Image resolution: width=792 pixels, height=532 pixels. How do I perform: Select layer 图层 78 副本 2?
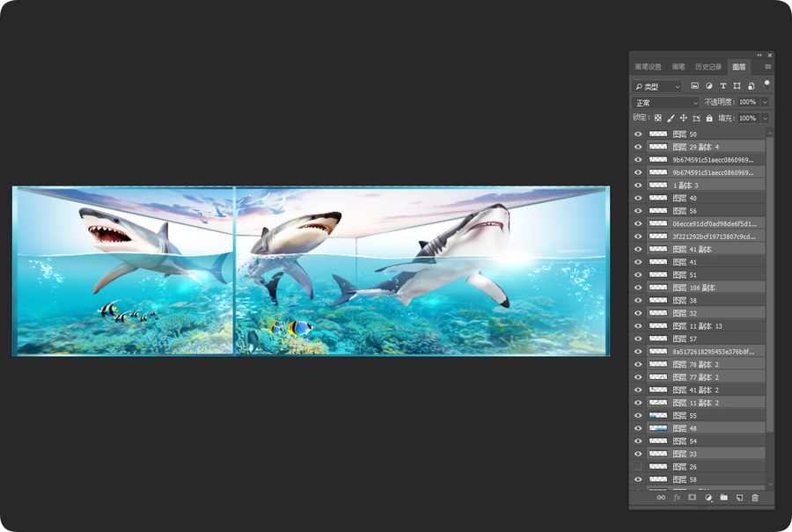(706, 364)
